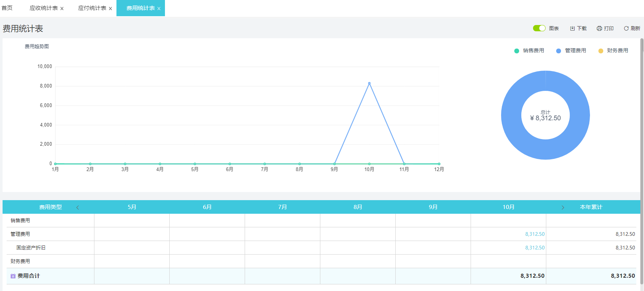Toggle the 图表 chart switch
Viewport: 644px width, 291px height.
539,28
